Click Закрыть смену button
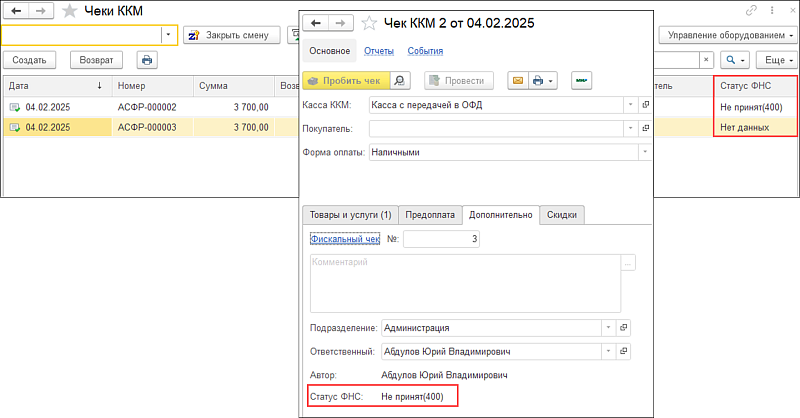This screenshot has height=418, width=800. click(232, 35)
